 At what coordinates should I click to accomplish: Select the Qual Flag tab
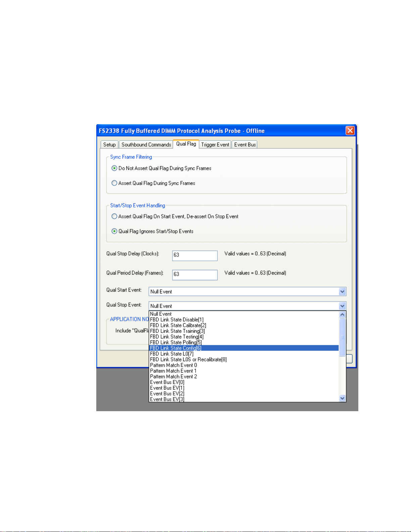186,144
